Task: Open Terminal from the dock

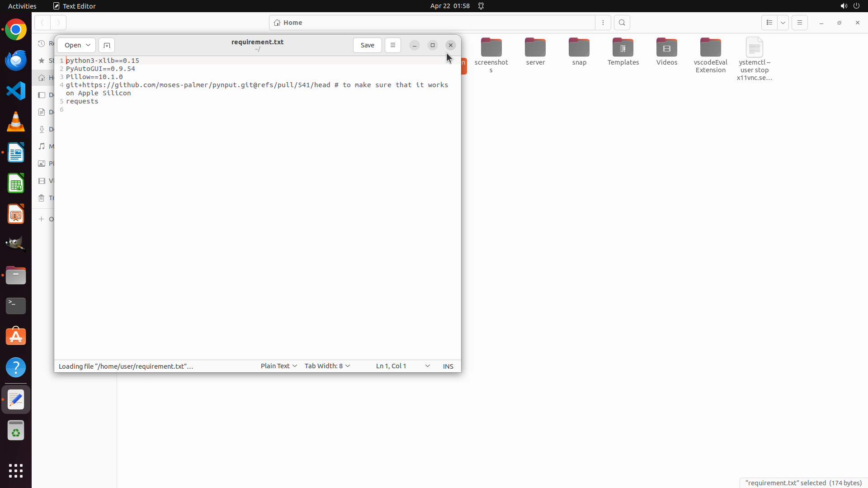Action: click(x=16, y=306)
